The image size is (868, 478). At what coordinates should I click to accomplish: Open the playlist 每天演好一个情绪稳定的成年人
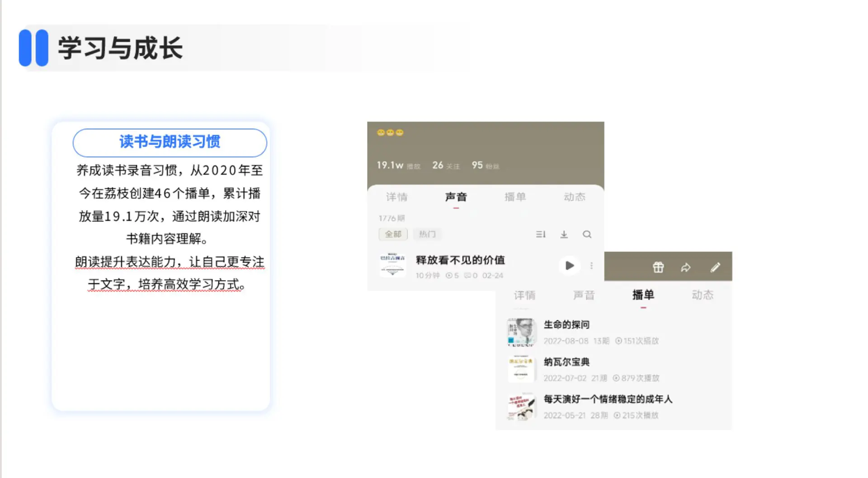(607, 399)
